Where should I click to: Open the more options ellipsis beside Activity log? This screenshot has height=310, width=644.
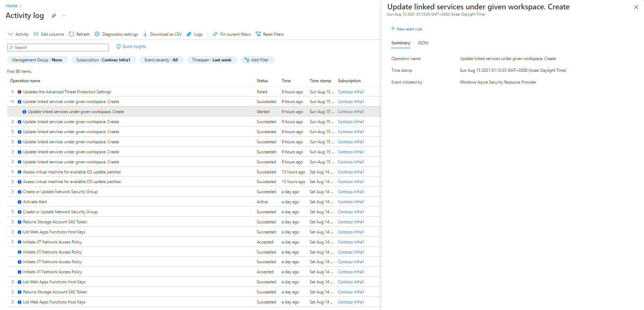[64, 16]
